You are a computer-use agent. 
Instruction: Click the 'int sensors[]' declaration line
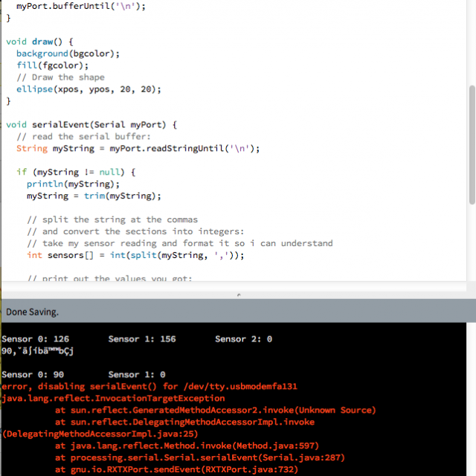pyautogui.click(x=135, y=255)
